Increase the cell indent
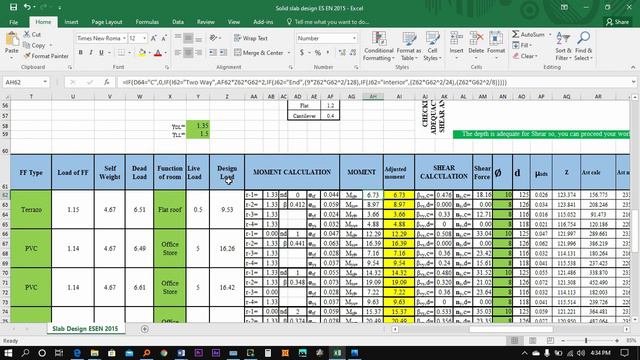The height and width of the screenshot is (360, 640). click(223, 53)
